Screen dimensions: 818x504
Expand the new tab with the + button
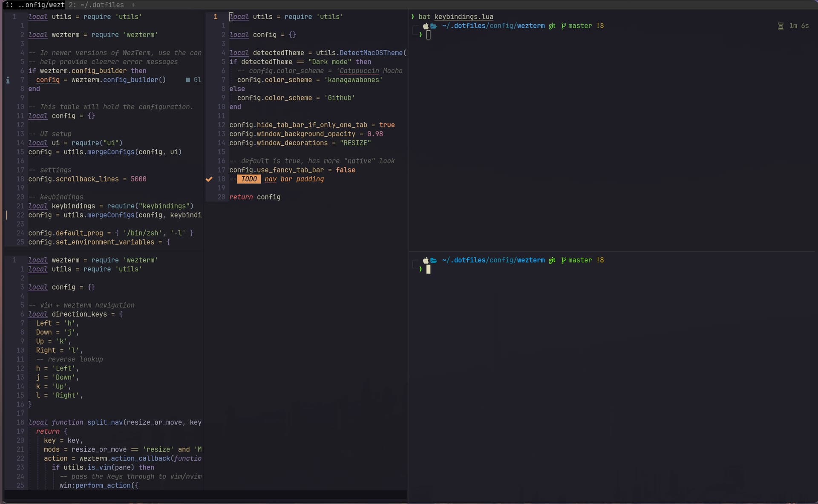134,5
